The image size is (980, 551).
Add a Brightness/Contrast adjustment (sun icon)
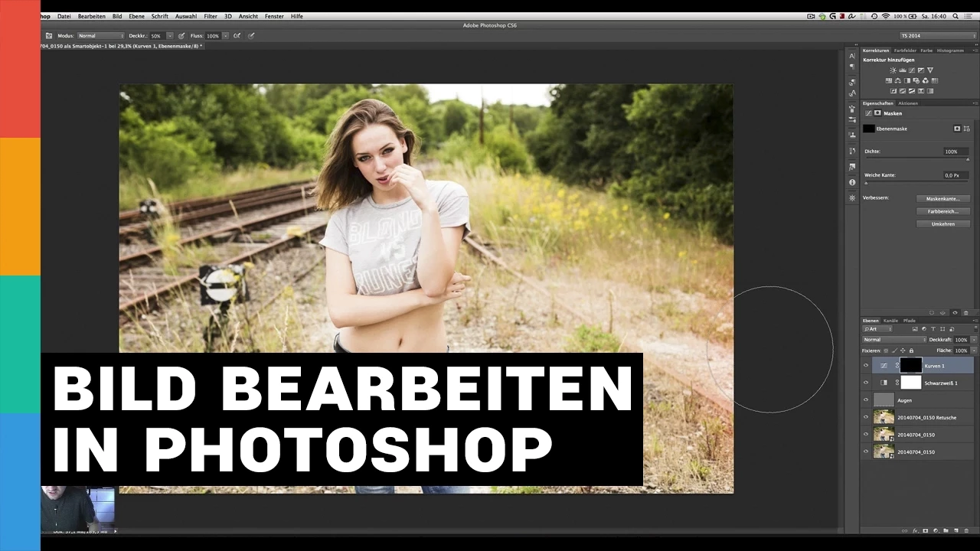(x=893, y=70)
